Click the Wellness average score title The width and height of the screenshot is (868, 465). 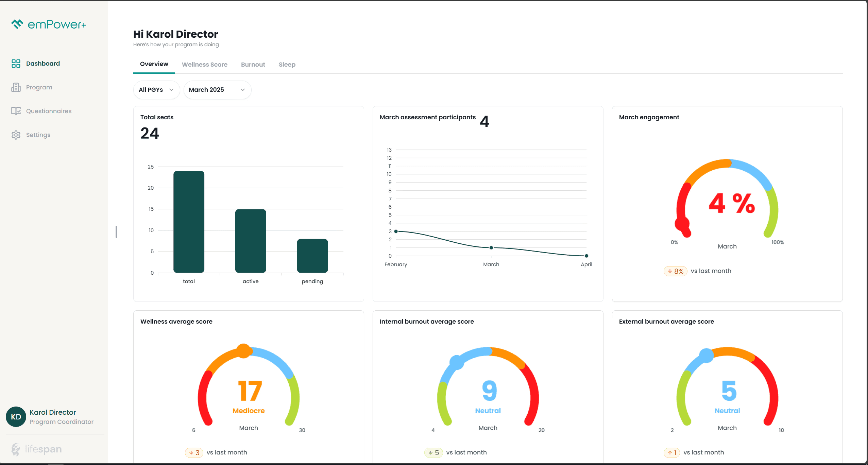point(176,322)
